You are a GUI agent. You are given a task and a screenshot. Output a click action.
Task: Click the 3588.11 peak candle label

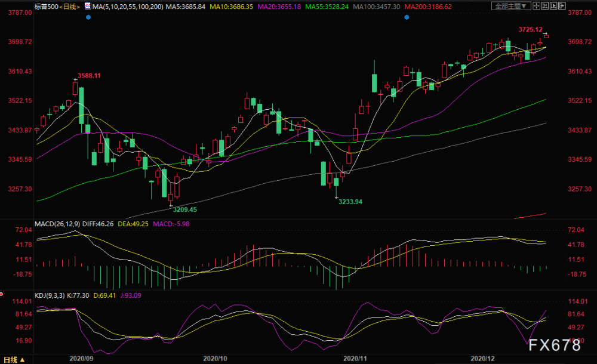89,75
